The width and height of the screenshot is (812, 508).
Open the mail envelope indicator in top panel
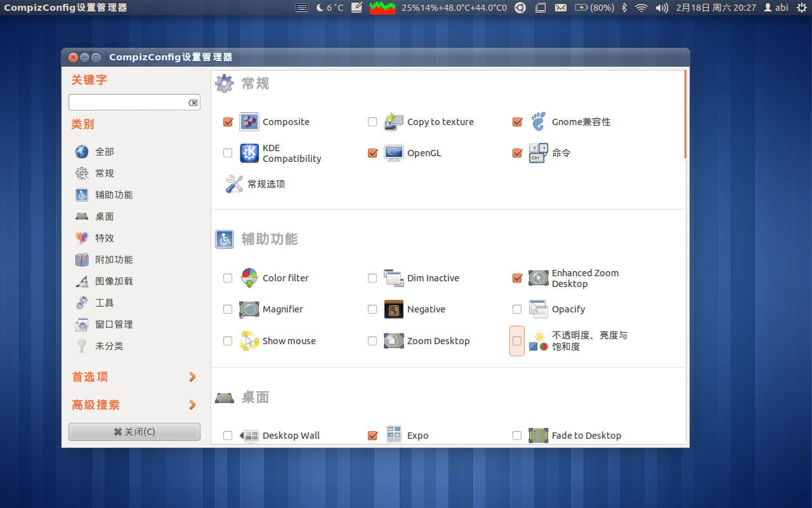coord(561,8)
